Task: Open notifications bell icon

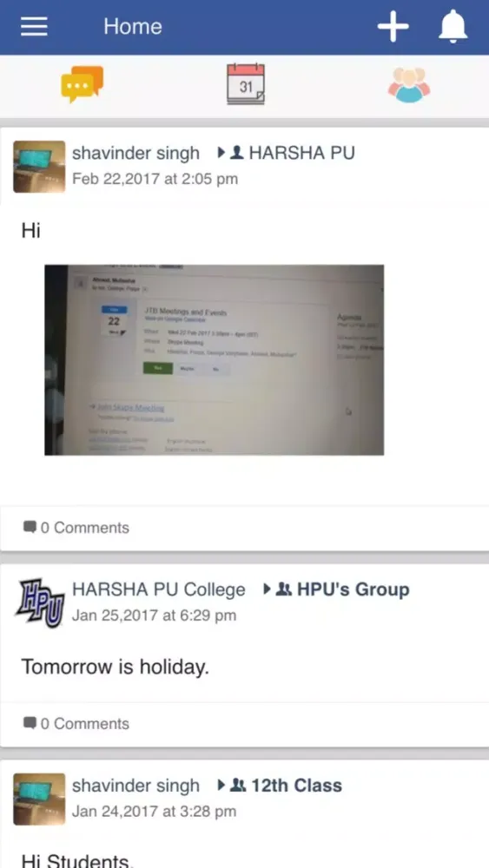Action: point(453,26)
